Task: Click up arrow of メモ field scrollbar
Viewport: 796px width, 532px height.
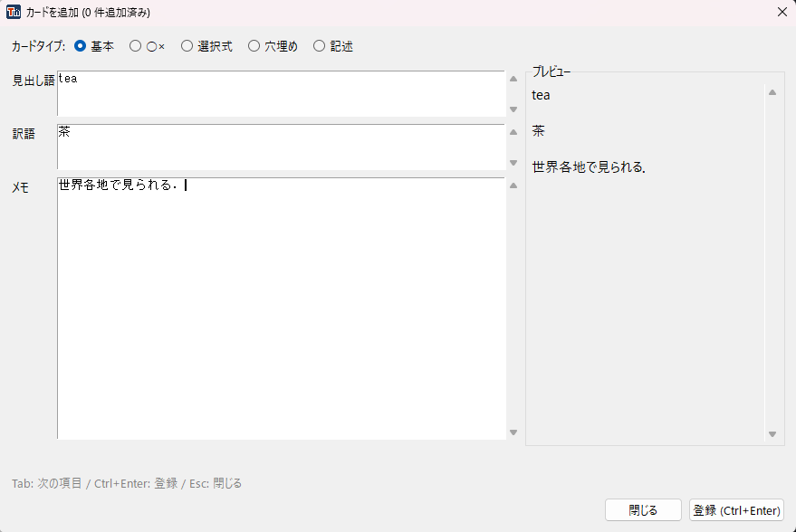Action: [513, 185]
